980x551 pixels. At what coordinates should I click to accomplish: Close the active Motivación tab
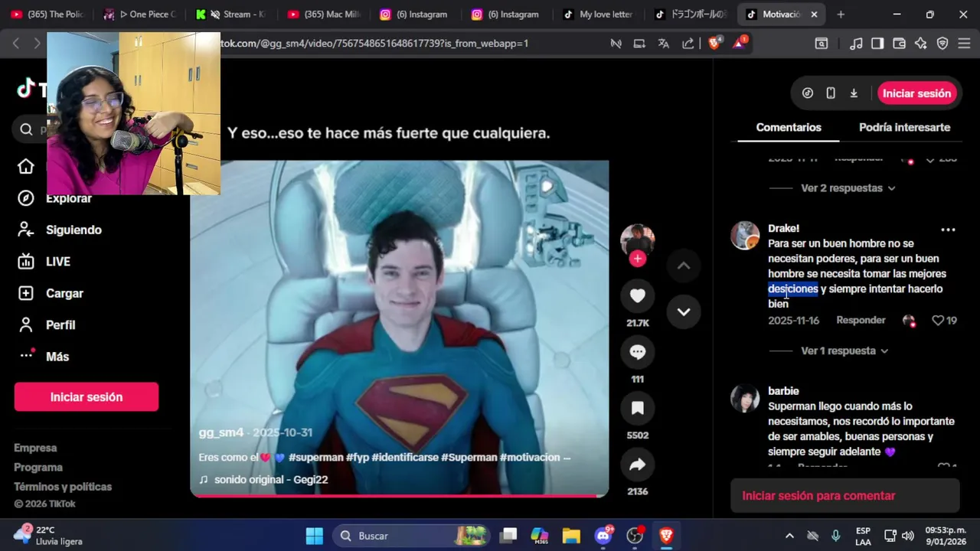(x=814, y=15)
